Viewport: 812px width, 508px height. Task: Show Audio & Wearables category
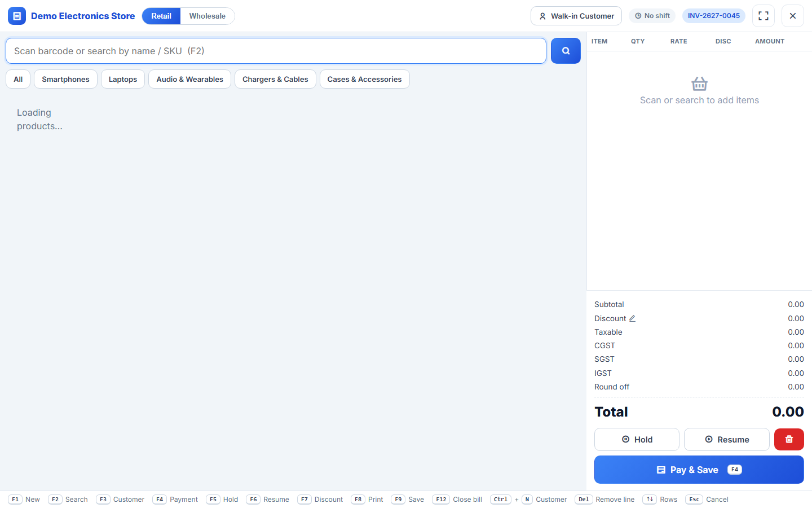[190, 79]
